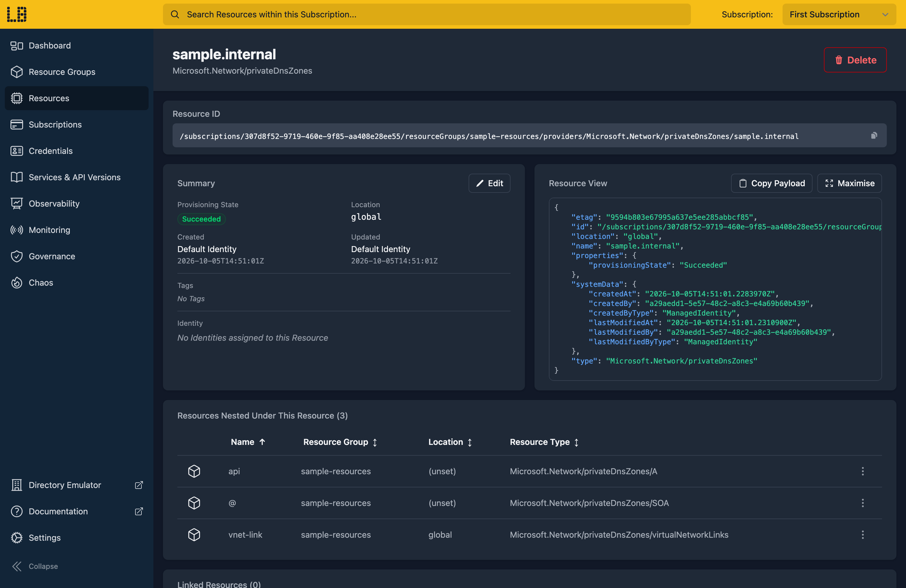This screenshot has width=906, height=588.
Task: Copy the Resource ID with clipboard icon
Action: coord(874,136)
